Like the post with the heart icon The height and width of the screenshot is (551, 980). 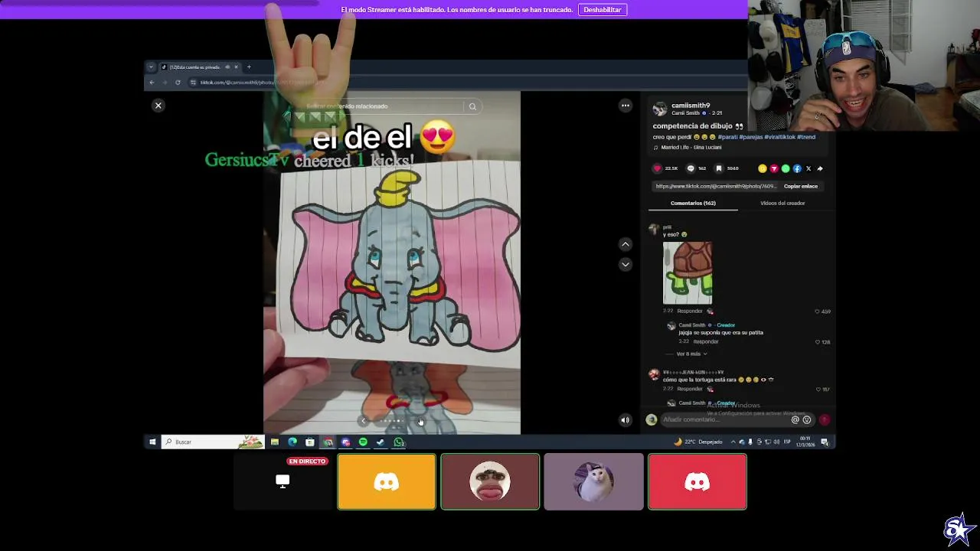[657, 168]
